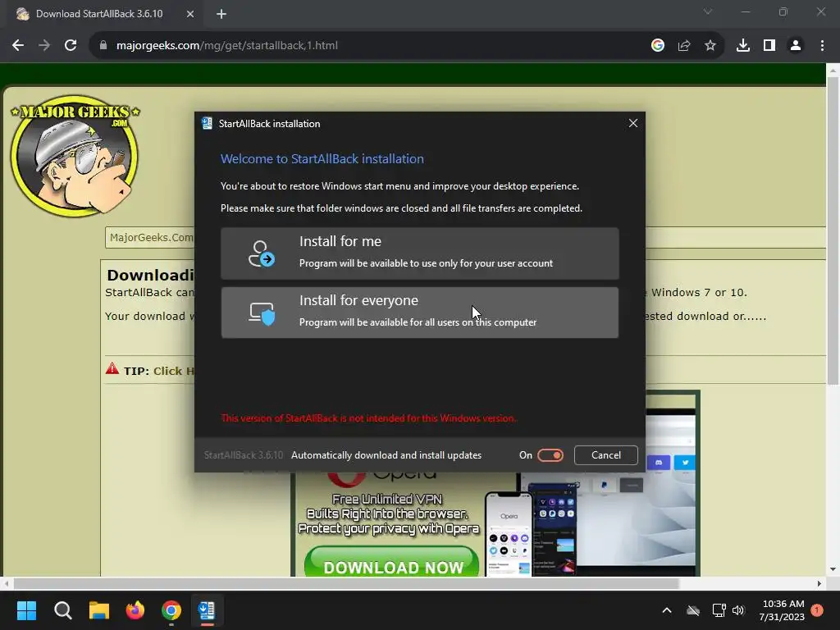Click the StartAllBack installer title bar icon

pos(207,123)
